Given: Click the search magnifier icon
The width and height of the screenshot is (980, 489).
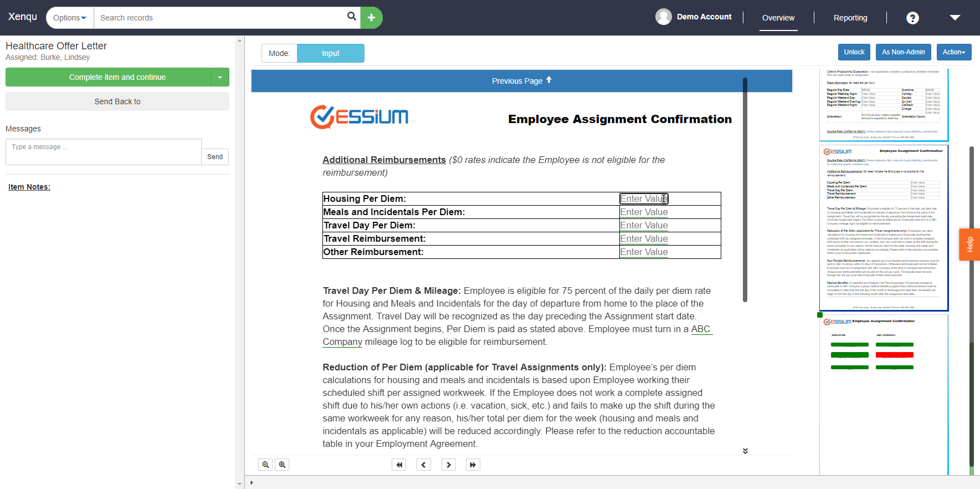Looking at the screenshot, I should pos(351,17).
